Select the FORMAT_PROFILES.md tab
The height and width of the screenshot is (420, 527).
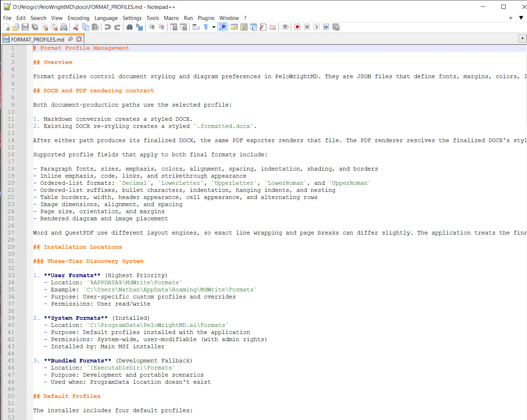38,39
